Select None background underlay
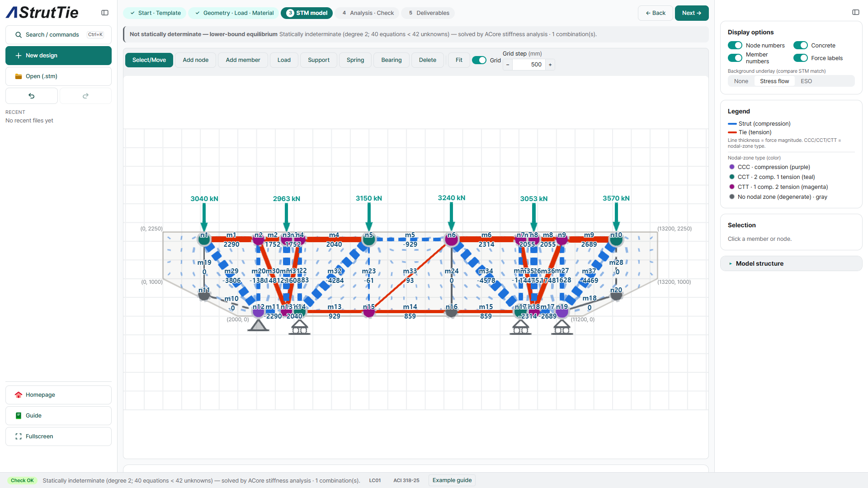Image resolution: width=868 pixels, height=488 pixels. click(741, 81)
